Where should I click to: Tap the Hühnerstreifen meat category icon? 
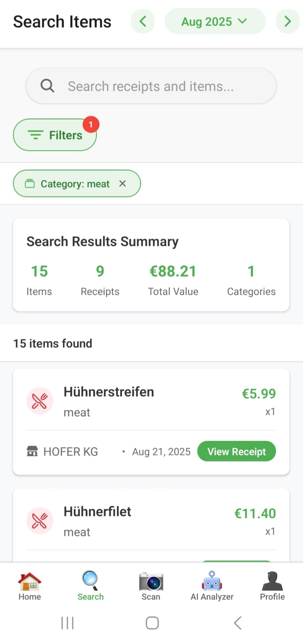click(x=40, y=401)
